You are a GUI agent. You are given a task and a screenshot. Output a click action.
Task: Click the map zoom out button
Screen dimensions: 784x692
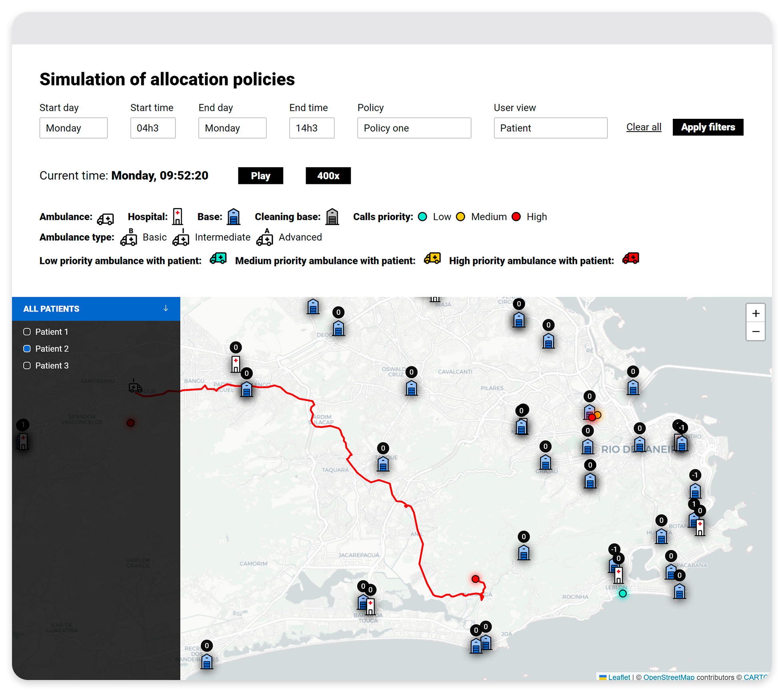coord(755,332)
